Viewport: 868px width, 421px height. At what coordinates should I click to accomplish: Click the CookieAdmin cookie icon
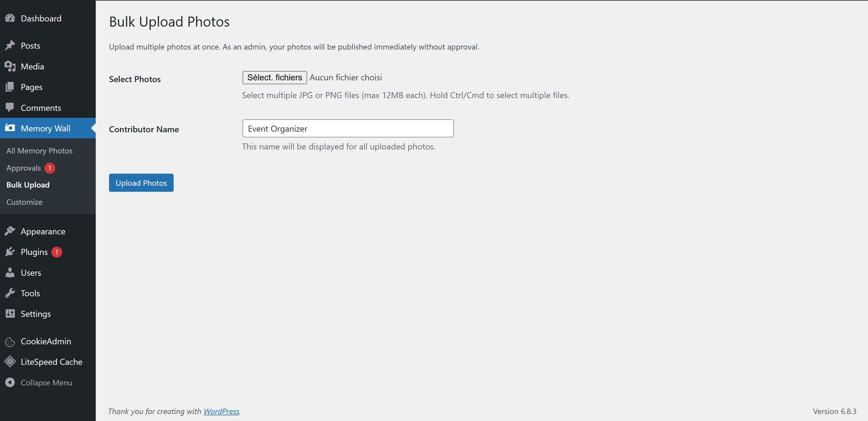tap(10, 342)
